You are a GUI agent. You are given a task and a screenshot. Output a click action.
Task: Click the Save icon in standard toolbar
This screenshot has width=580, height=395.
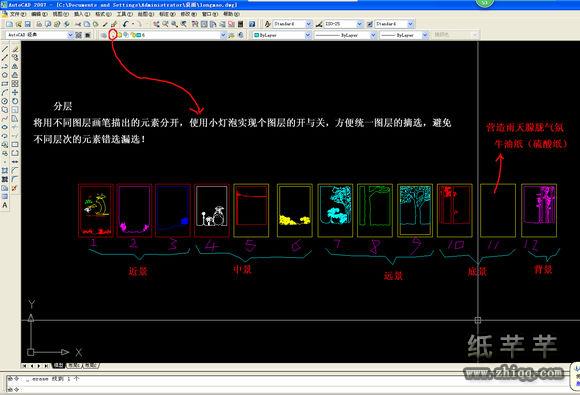coord(28,24)
